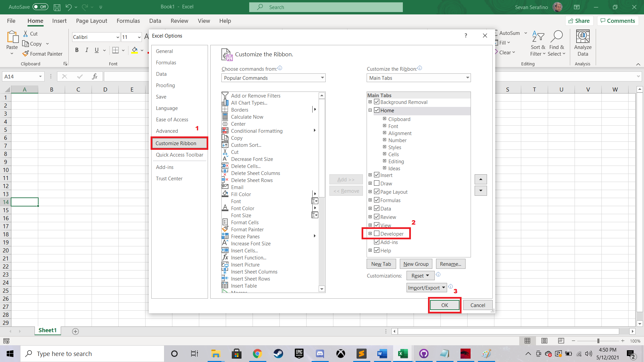Uncheck the Help tab checkbox

[377, 250]
